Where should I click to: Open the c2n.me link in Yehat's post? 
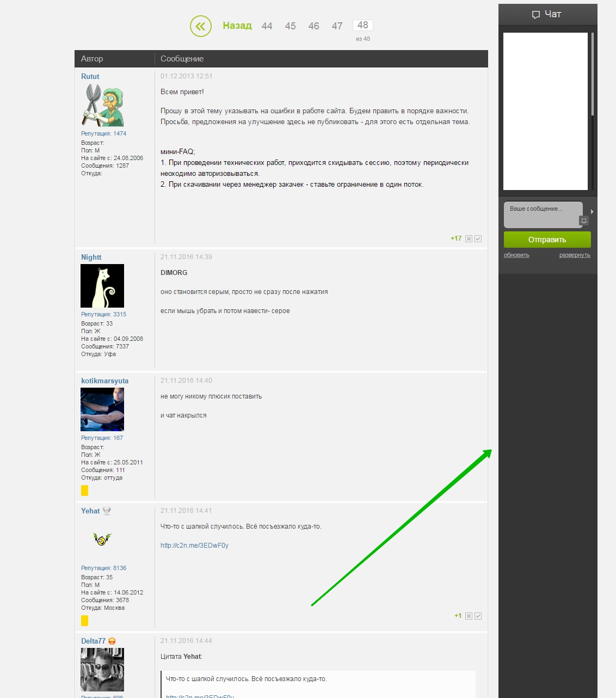[x=194, y=546]
